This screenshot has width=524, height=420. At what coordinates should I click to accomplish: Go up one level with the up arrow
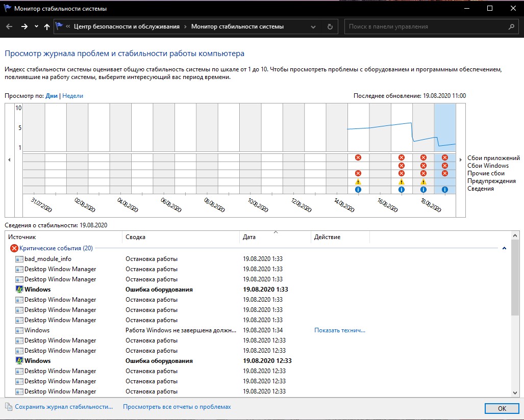47,27
